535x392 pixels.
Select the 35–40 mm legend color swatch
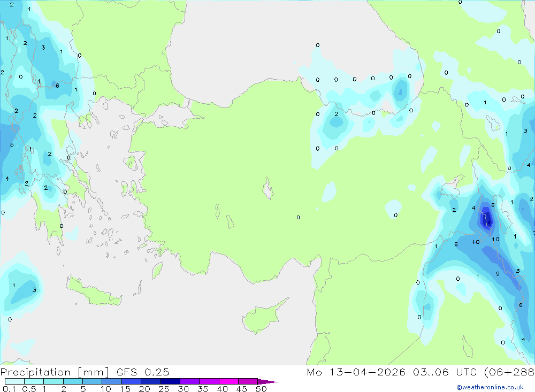209,381
